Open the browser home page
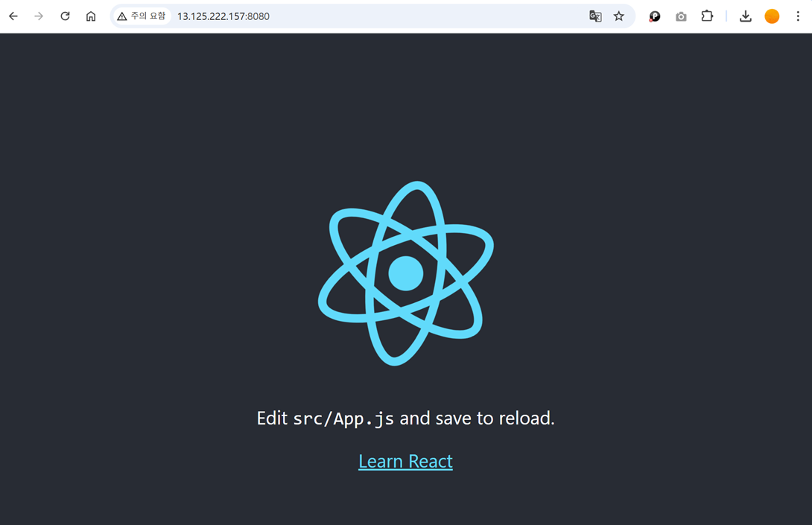 tap(91, 16)
